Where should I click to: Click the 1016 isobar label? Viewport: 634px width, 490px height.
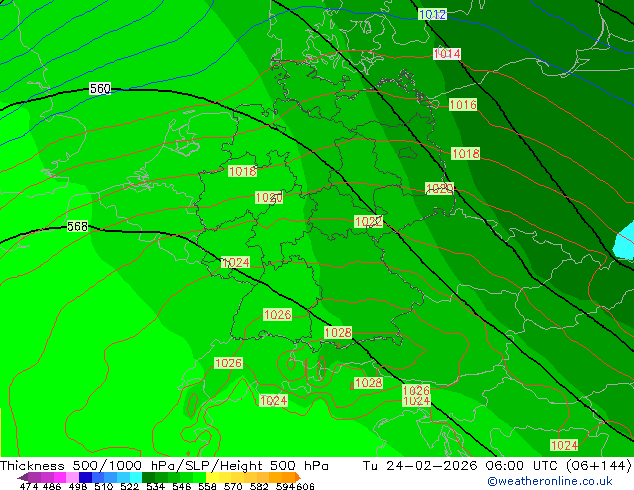(x=463, y=105)
